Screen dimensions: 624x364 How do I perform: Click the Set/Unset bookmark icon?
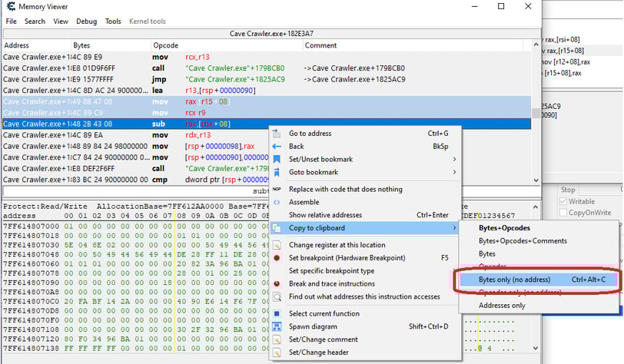[x=277, y=159]
